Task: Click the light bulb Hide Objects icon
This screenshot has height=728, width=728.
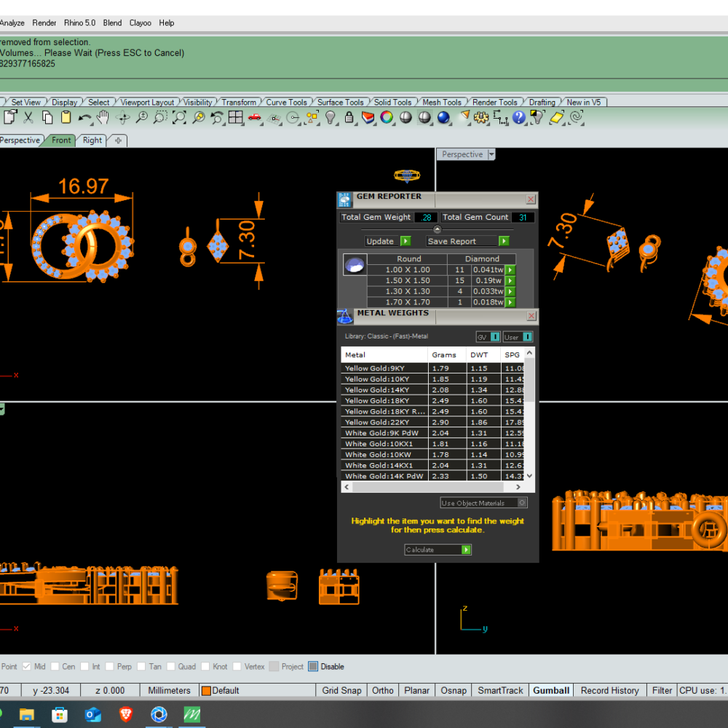Action: (x=330, y=117)
